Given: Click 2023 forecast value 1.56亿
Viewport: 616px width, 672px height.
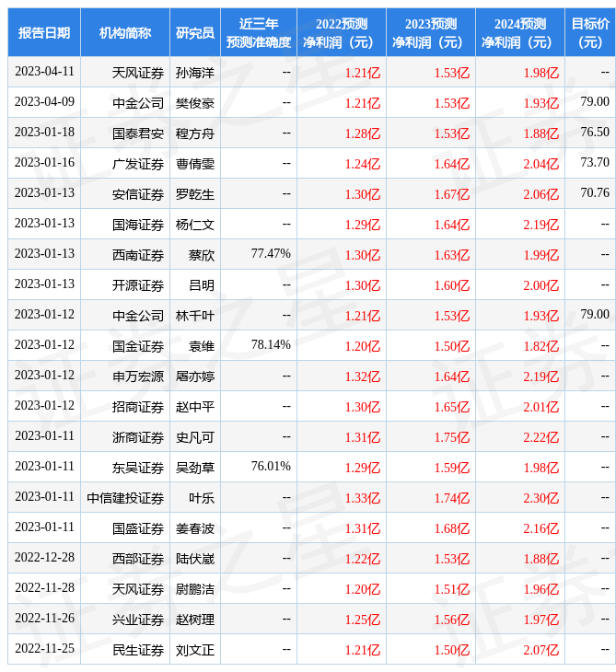Looking at the screenshot, I should [452, 620].
